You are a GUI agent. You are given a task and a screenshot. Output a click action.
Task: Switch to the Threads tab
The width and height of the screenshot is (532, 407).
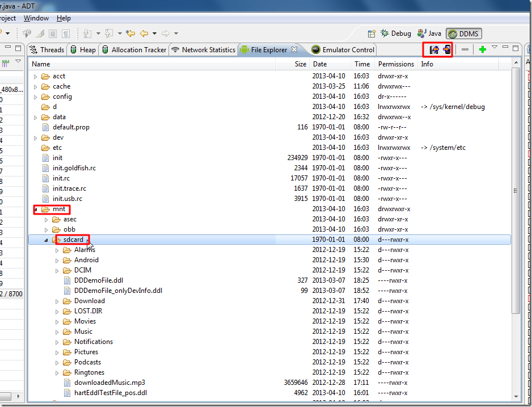point(47,50)
